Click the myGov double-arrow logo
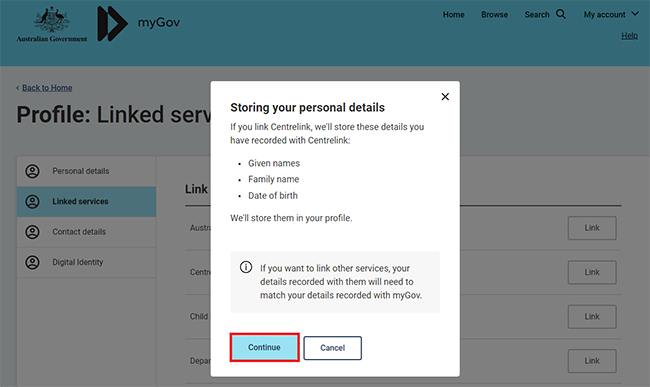 (x=113, y=24)
